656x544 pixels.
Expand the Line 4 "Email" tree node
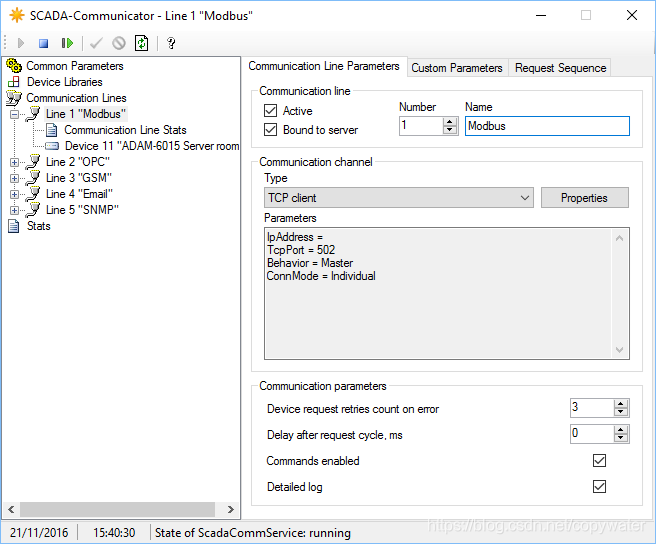[15, 194]
